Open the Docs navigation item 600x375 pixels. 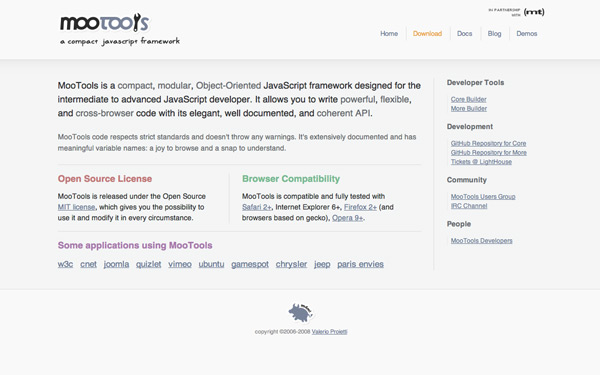pos(464,34)
